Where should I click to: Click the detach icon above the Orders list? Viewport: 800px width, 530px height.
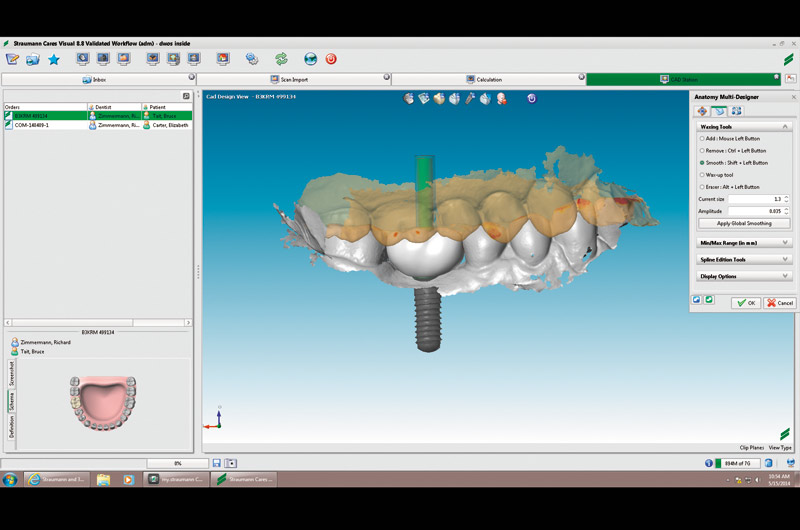click(186, 96)
